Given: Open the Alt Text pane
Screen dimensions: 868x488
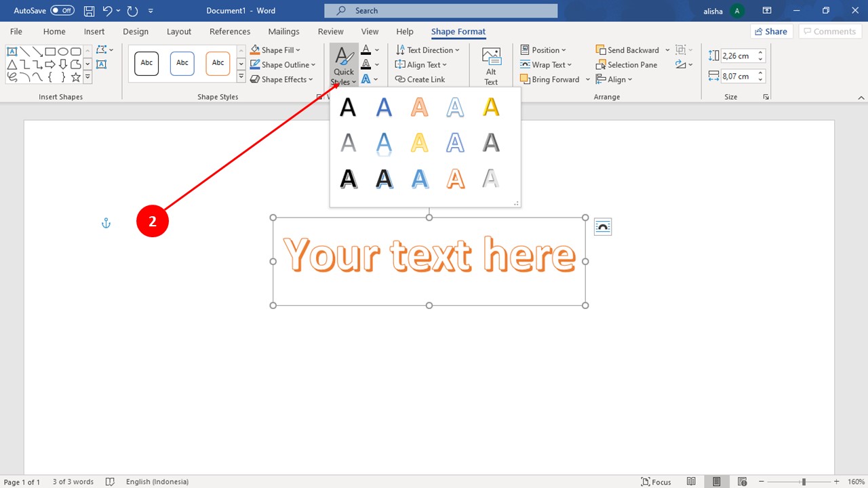Looking at the screenshot, I should pos(490,64).
